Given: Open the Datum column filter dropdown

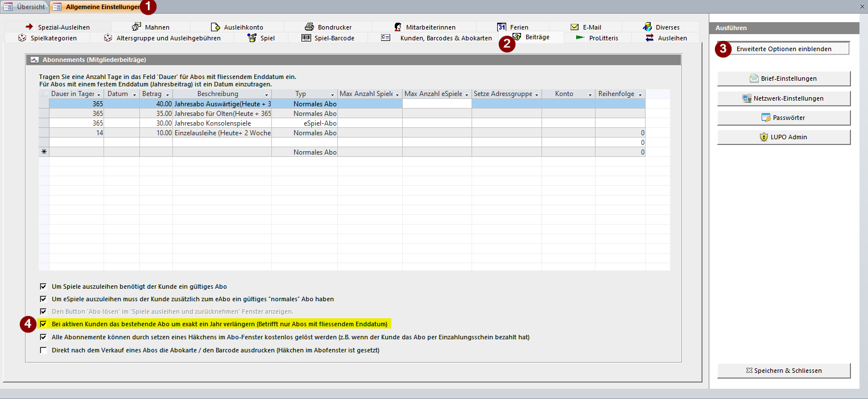Looking at the screenshot, I should [x=135, y=94].
